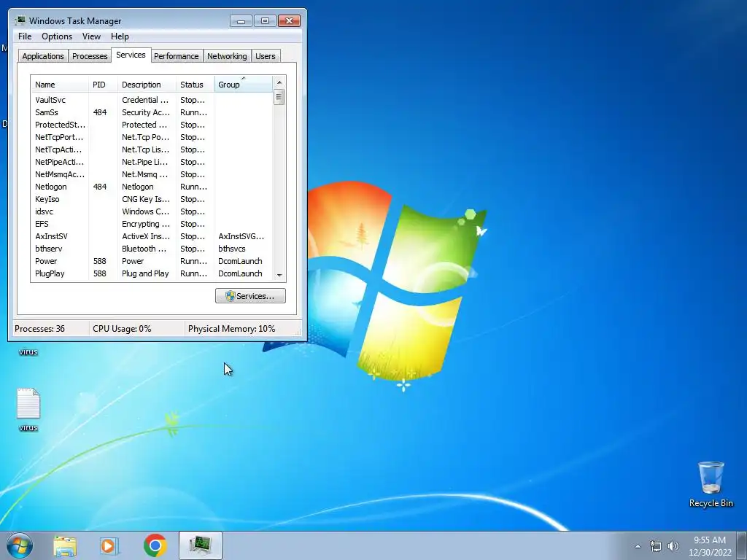Viewport: 747px width, 560px height.
Task: Maximize the Task Manager window
Action: pyautogui.click(x=265, y=20)
